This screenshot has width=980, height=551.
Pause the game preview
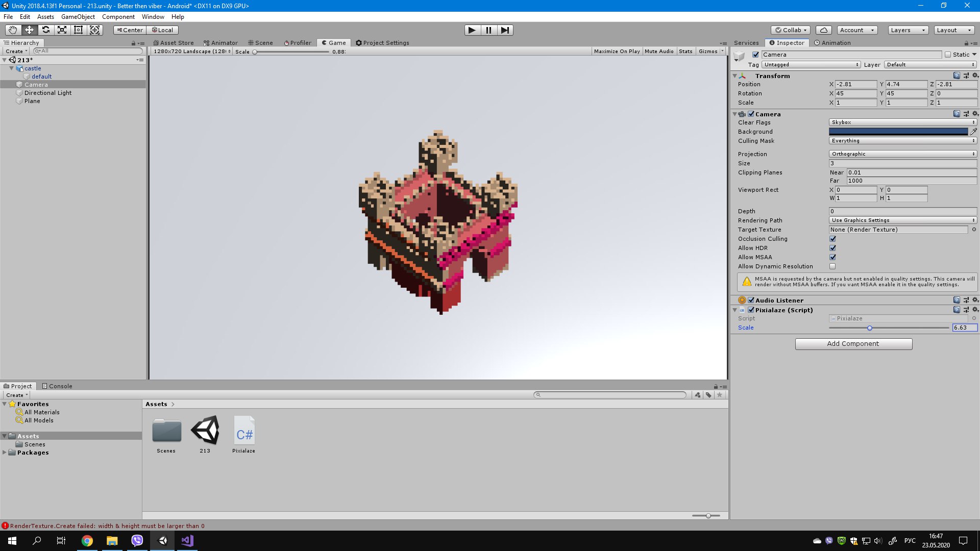488,30
